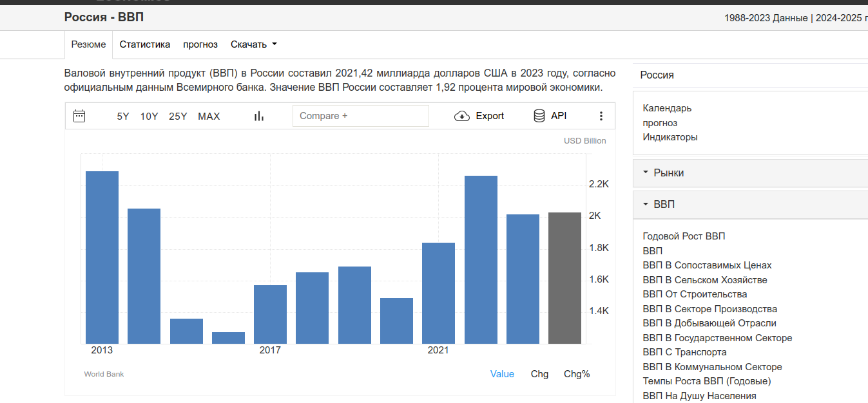
Task: Open the Годовой Рост ВВП link
Action: tap(684, 236)
